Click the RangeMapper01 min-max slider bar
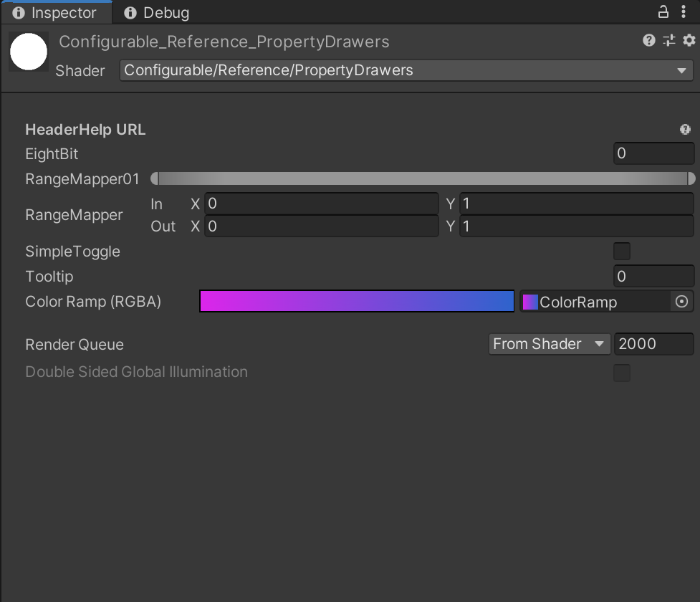 [x=423, y=178]
